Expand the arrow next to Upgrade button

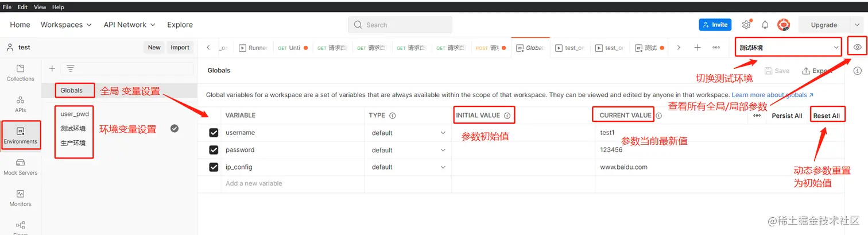pyautogui.click(x=857, y=25)
